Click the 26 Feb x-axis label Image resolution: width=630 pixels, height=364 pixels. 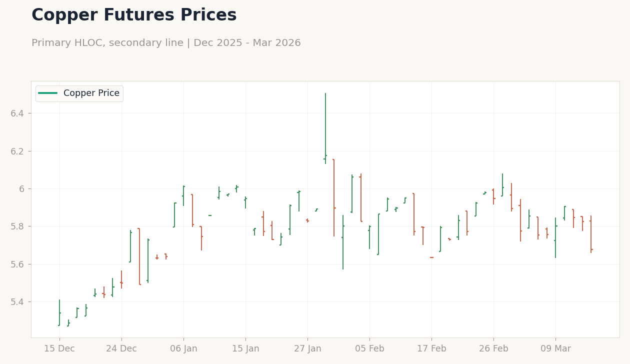tap(493, 349)
